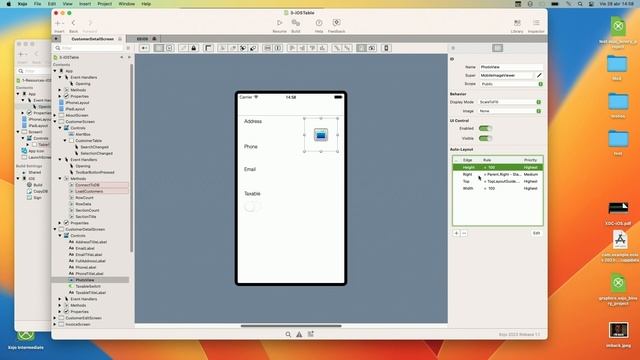Click the Name input field in Inspector
This screenshot has width=640, height=360.
coord(511,67)
